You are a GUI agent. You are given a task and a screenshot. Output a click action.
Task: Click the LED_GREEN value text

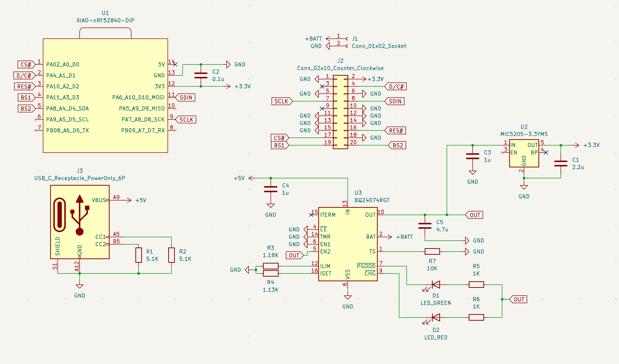pos(436,303)
